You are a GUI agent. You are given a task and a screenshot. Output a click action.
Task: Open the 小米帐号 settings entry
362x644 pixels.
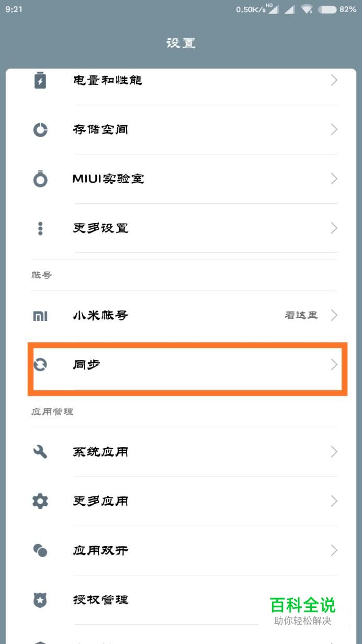[100, 316]
